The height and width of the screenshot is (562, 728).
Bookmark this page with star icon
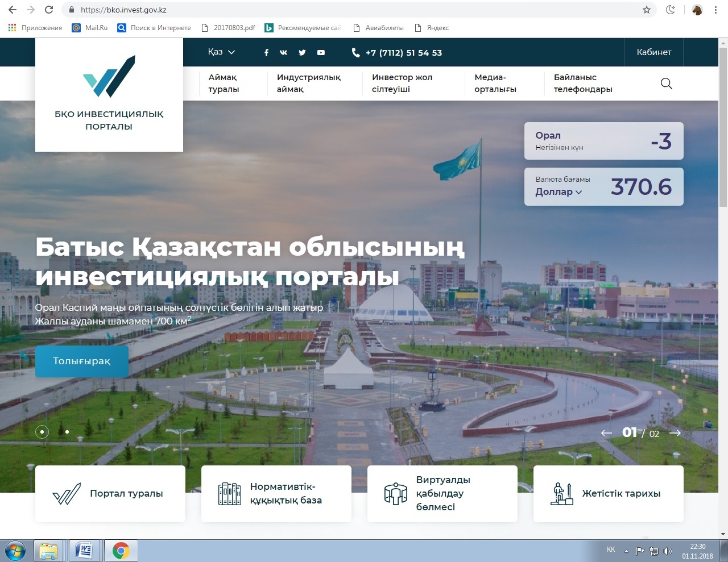click(x=647, y=10)
